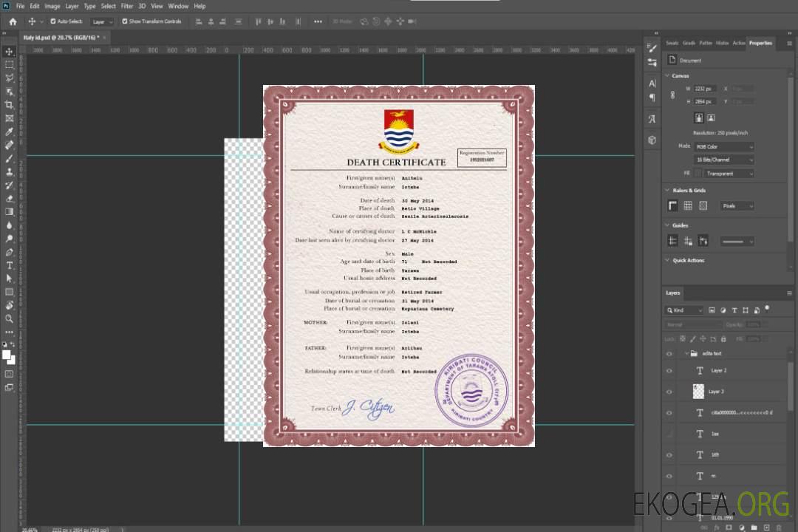Viewport: 798px width, 532px height.
Task: Select the Brush tool in the toolbox
Action: point(9,158)
